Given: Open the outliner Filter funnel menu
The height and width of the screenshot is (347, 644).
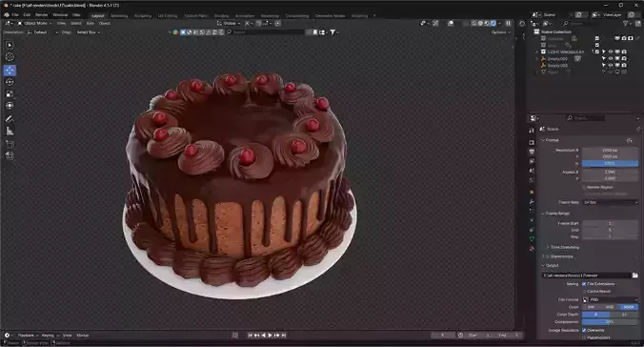Looking at the screenshot, I should [x=626, y=24].
